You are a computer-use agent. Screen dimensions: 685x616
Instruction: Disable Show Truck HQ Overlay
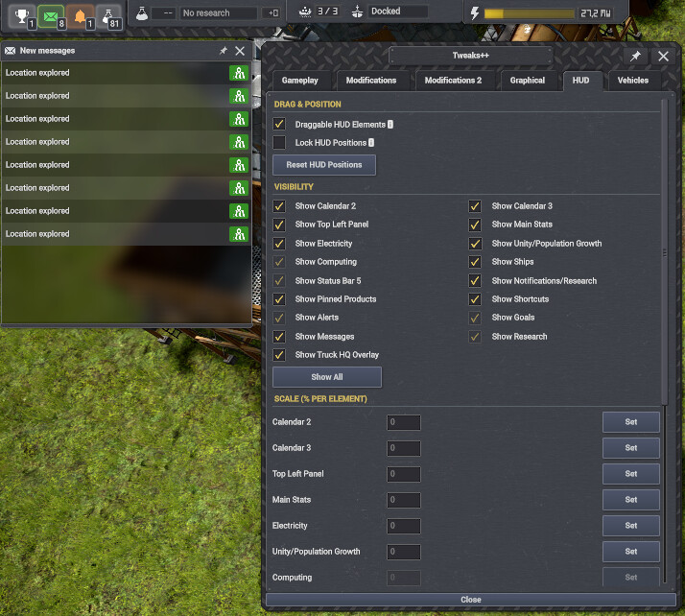point(279,355)
